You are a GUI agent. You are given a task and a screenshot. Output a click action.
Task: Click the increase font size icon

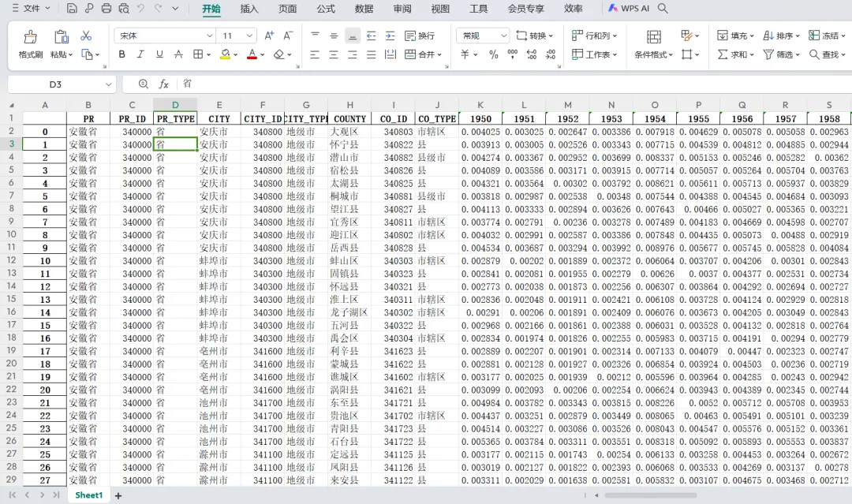(x=269, y=36)
